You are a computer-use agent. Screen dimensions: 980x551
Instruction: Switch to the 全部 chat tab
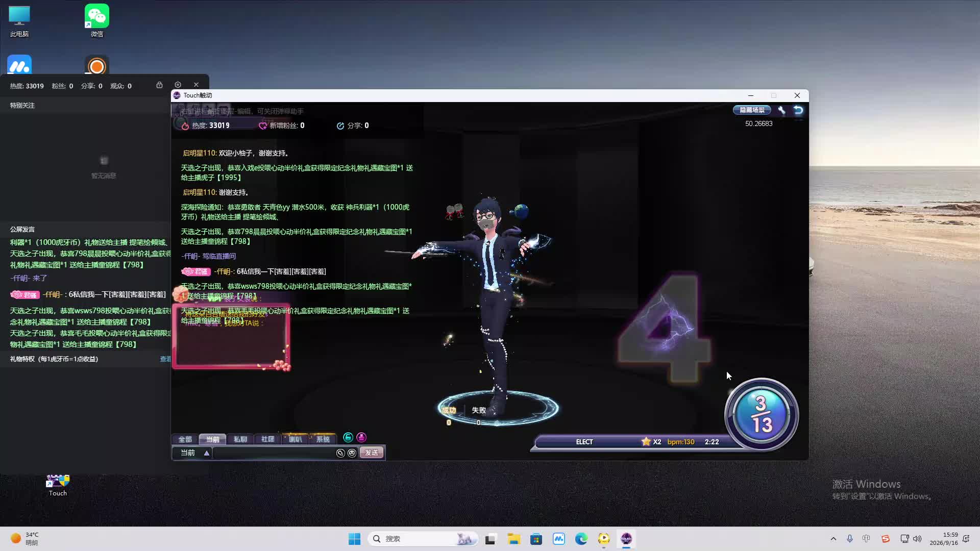pyautogui.click(x=185, y=439)
